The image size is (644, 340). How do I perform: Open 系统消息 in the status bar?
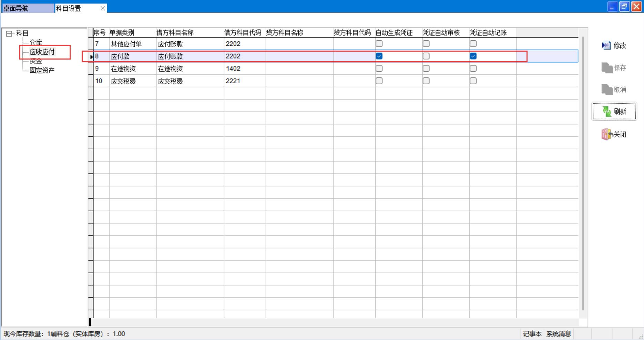(559, 334)
